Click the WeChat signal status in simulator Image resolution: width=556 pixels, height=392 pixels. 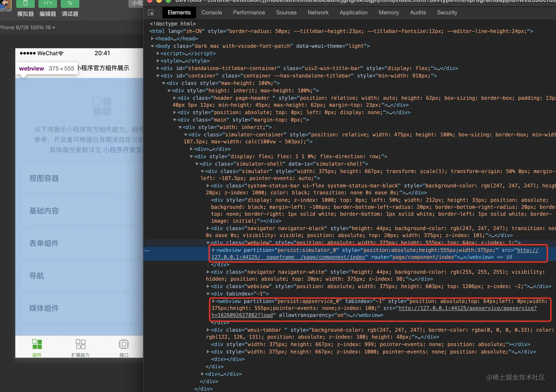(x=42, y=53)
